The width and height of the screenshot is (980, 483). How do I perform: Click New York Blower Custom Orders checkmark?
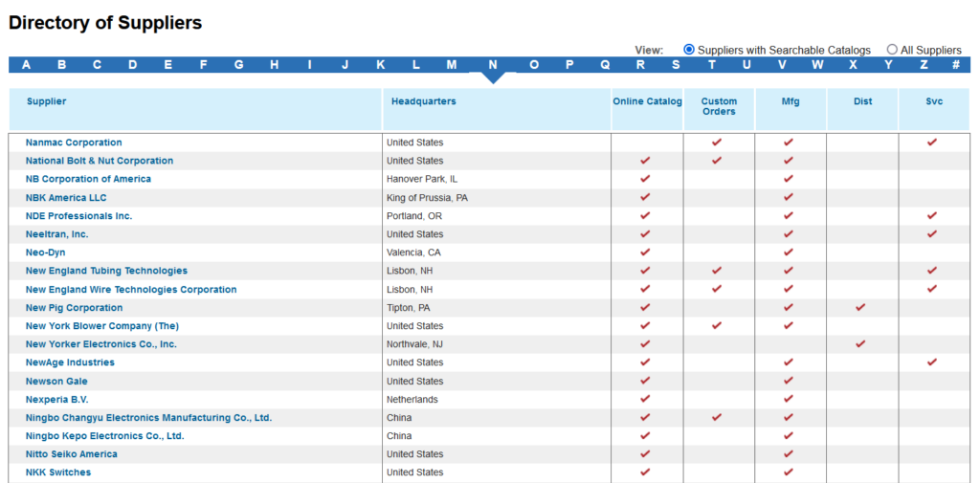(717, 325)
